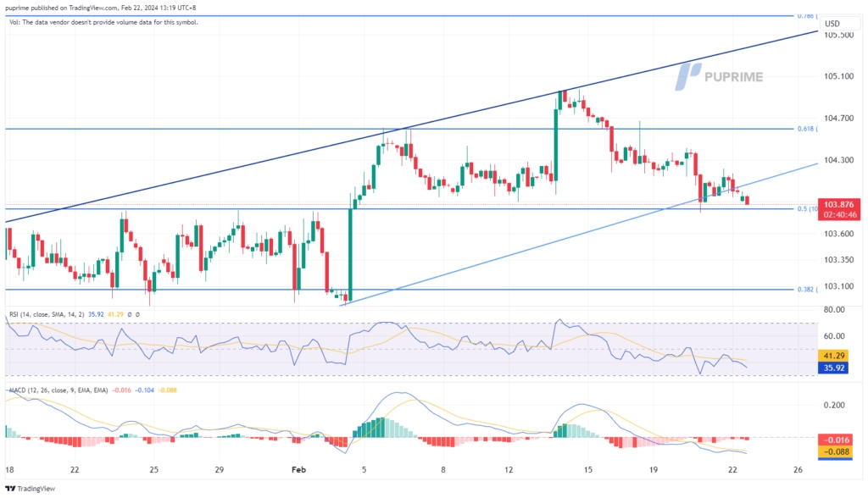Click the blue 35.92 RSI axis tag
868x498 pixels.
coord(834,368)
